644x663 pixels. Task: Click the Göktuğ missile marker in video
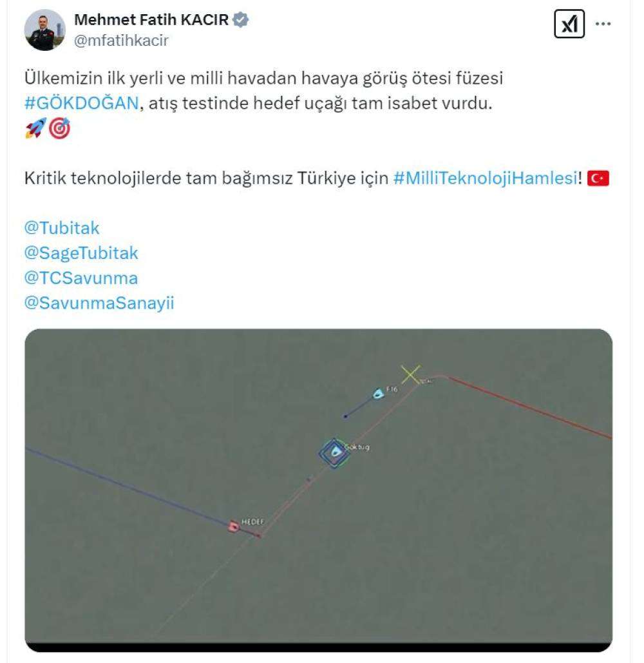[335, 453]
